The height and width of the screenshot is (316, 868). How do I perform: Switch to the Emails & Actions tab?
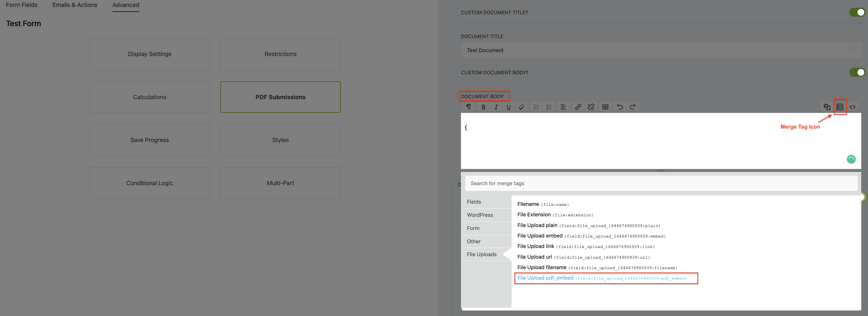(75, 5)
